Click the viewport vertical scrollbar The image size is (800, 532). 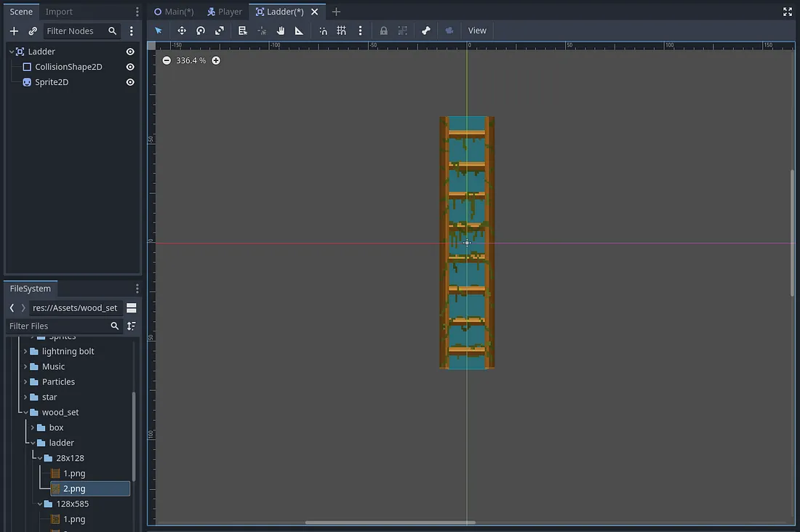point(792,233)
